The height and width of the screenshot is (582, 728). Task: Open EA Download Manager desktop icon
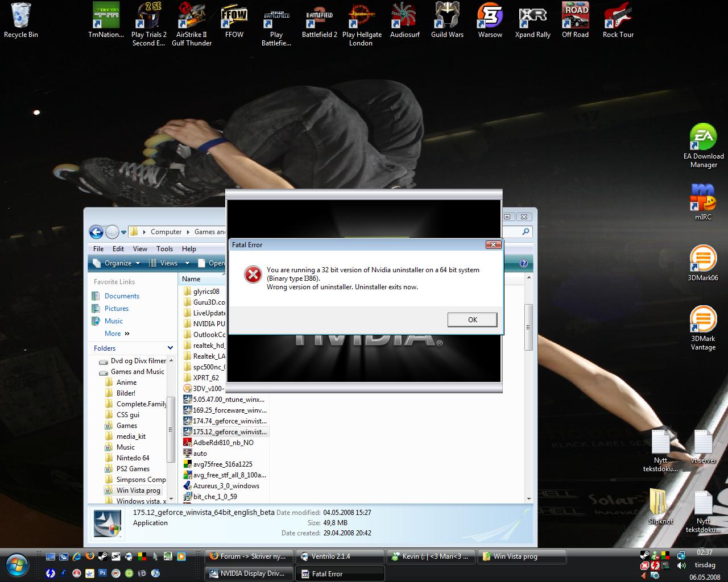coord(704,146)
